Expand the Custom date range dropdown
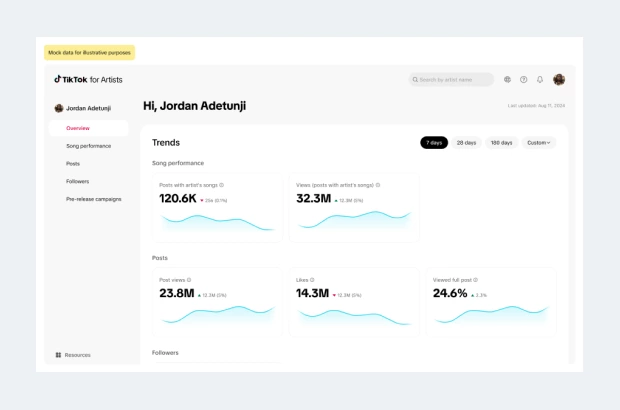The image size is (620, 410). 539,143
